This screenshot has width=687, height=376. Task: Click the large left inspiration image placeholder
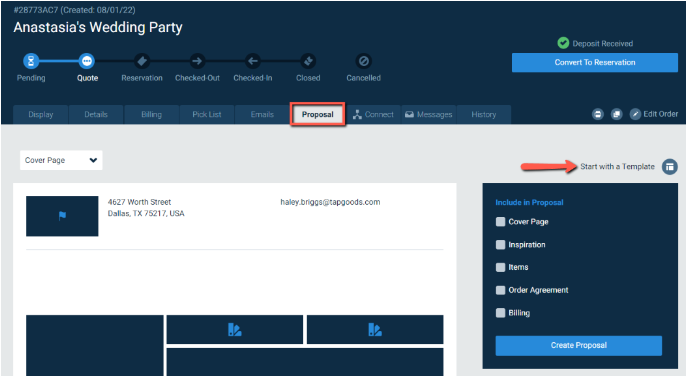(x=95, y=345)
